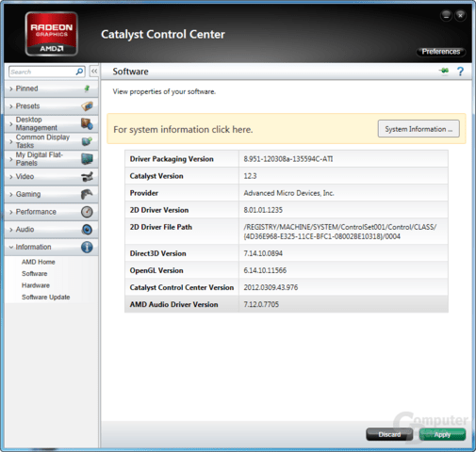Screen dimensions: 476x452
Task: Expand the Performance section chevron
Action: (11, 212)
